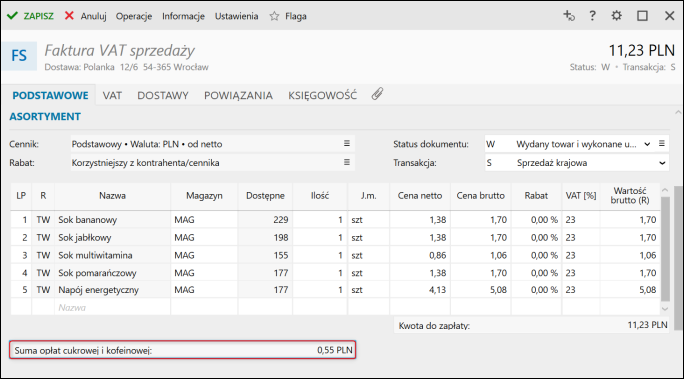684x379 pixels.
Task: Switch to the PODSTAWOWE tab
Action: point(50,96)
